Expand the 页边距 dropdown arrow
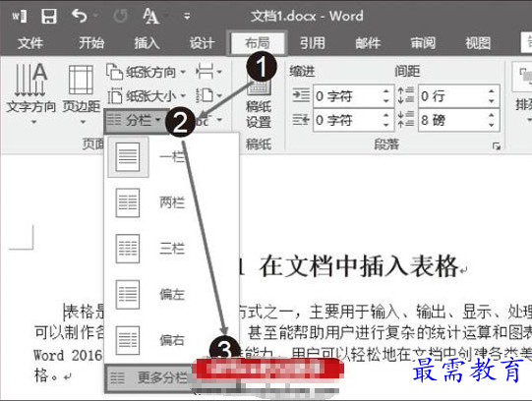The width and height of the screenshot is (532, 401). (x=83, y=122)
